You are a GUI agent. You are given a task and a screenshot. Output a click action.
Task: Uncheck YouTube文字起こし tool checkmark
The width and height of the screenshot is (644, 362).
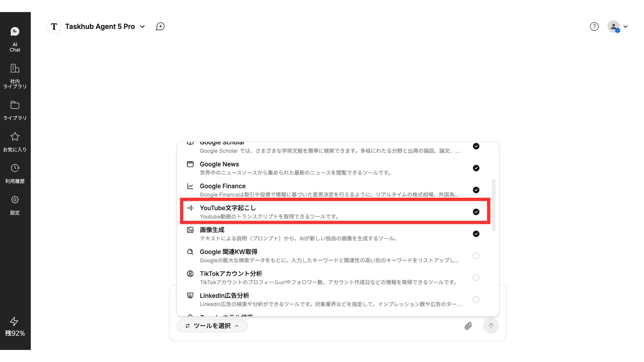pyautogui.click(x=476, y=212)
